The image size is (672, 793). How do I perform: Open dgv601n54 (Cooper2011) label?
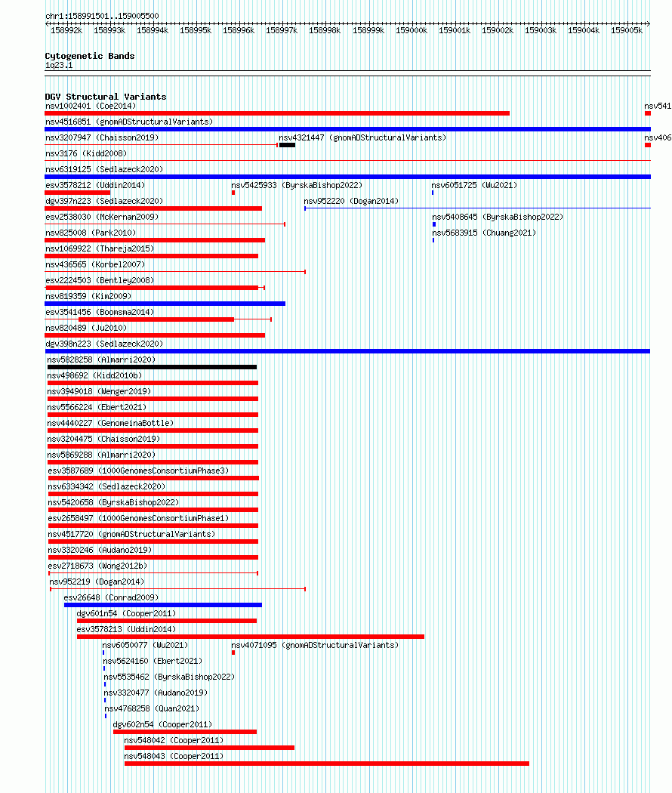(126, 613)
